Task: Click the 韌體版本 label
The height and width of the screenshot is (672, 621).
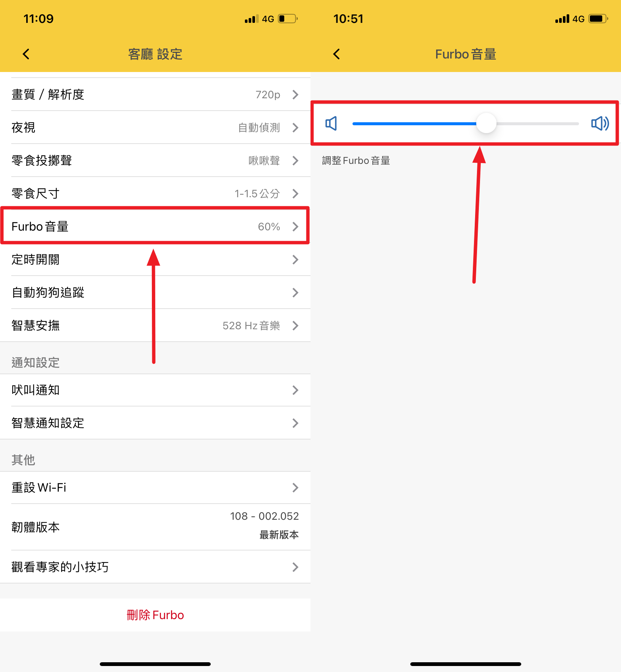Action: click(36, 527)
